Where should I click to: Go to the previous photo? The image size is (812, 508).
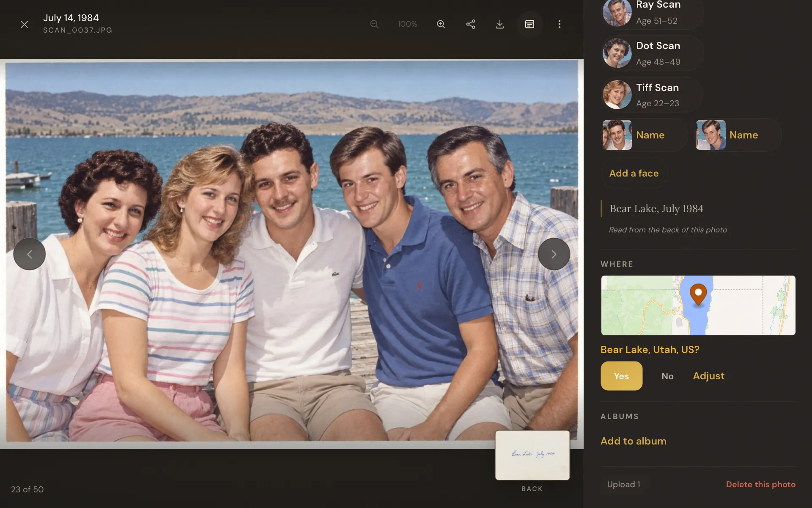click(x=30, y=254)
